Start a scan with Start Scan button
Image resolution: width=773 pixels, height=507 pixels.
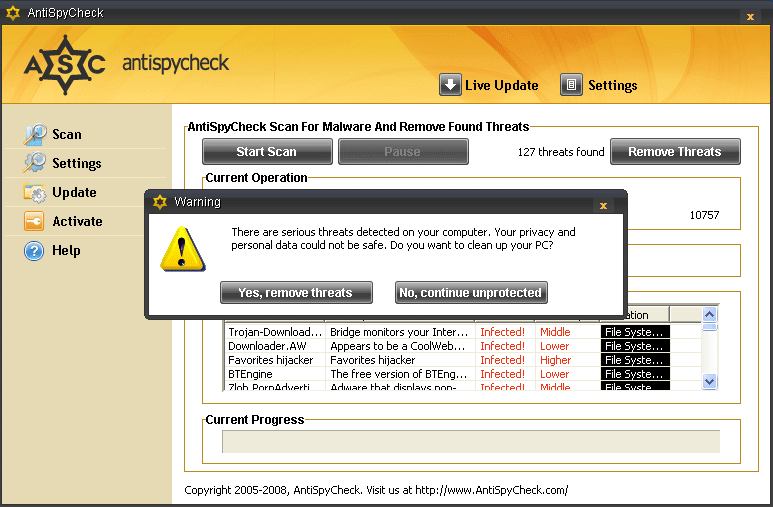click(x=266, y=152)
